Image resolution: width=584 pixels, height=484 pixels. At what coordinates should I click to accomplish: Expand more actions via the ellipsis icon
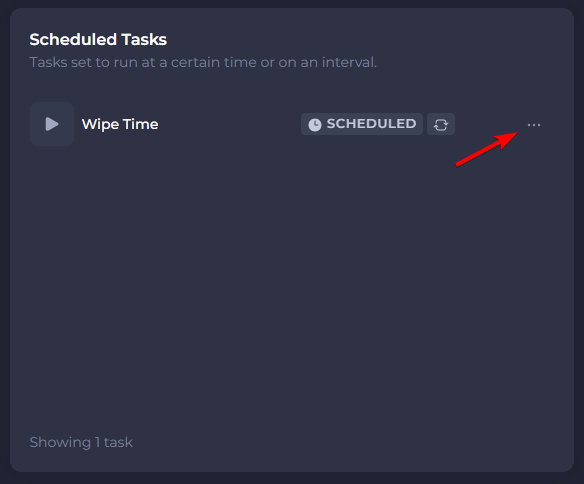click(534, 125)
